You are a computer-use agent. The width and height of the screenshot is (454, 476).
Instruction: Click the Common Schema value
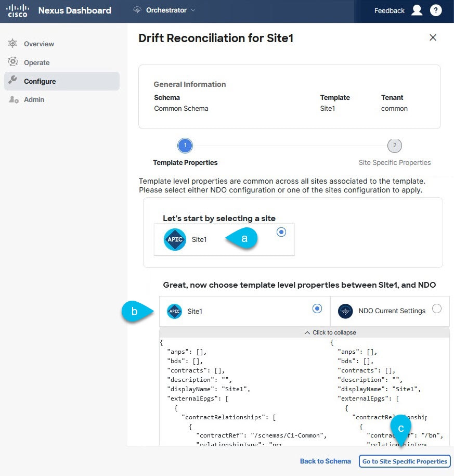tap(181, 109)
